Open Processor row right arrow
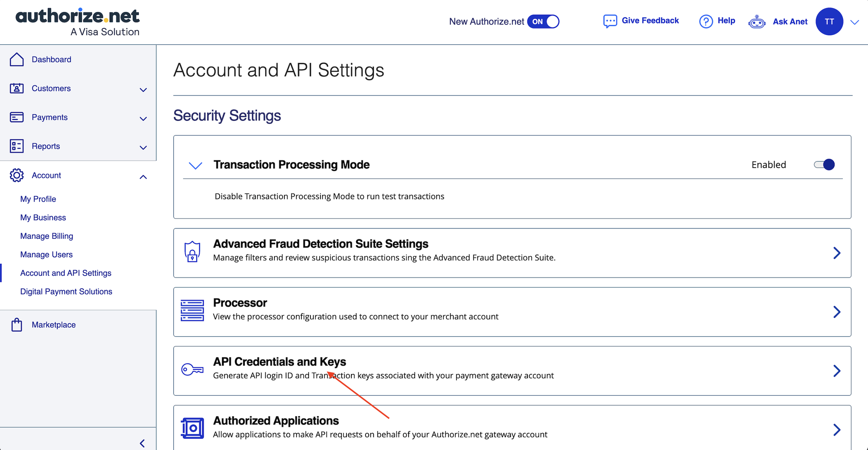Viewport: 868px width, 450px height. pos(837,312)
